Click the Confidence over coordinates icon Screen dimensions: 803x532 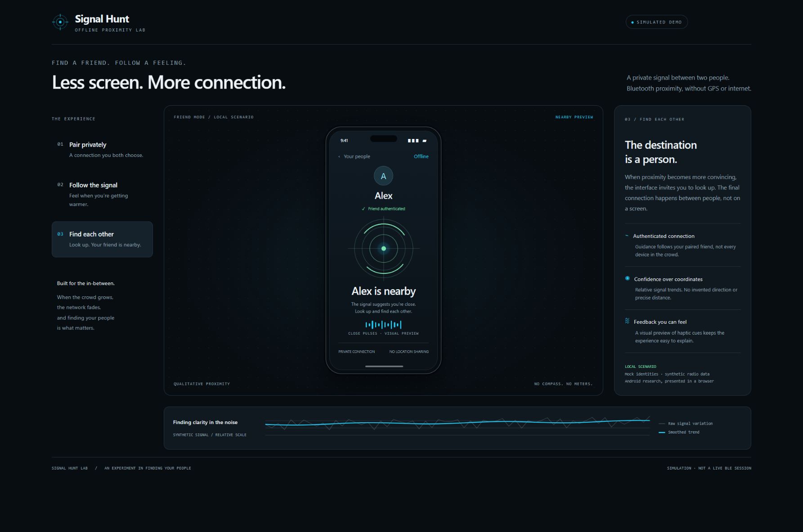[627, 278]
